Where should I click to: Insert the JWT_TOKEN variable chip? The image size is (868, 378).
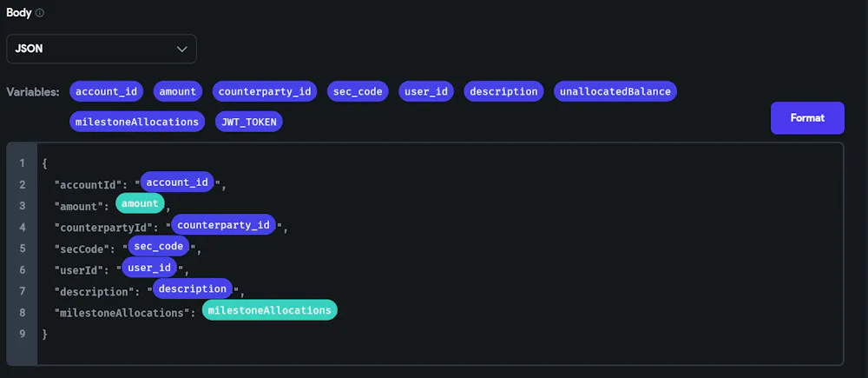[249, 122]
